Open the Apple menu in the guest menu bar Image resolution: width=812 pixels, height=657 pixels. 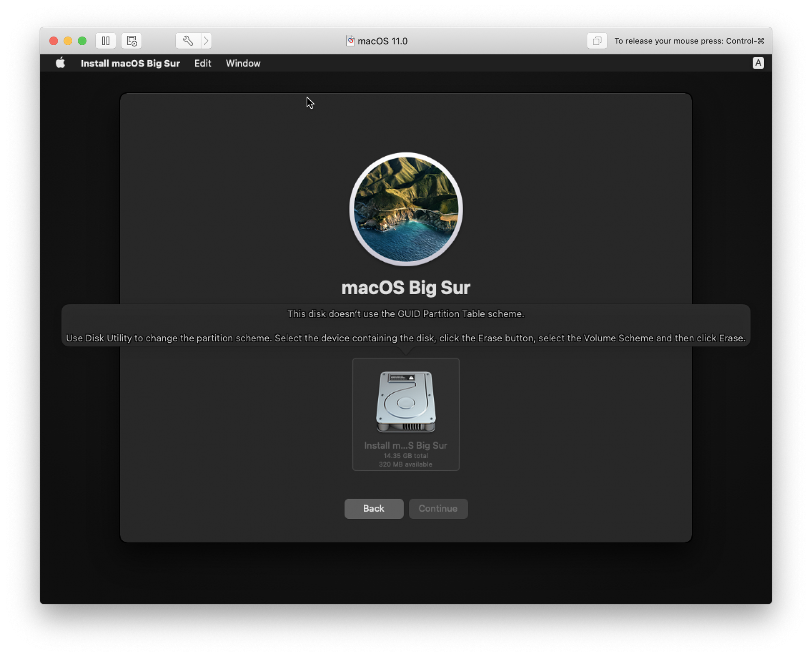(x=60, y=63)
